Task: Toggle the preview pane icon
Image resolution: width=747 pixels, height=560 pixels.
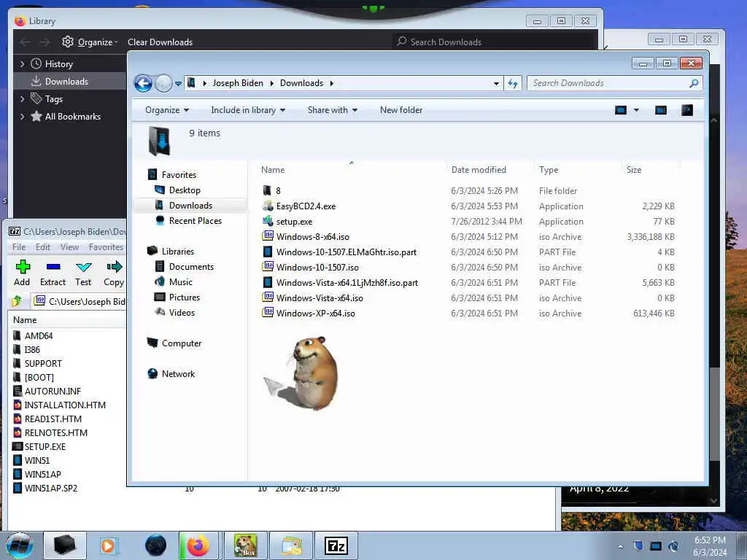Action: click(x=661, y=111)
